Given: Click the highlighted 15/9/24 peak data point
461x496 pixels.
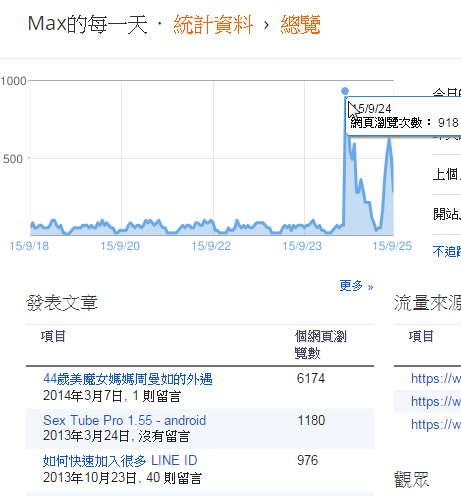Looking at the screenshot, I should 345,91.
